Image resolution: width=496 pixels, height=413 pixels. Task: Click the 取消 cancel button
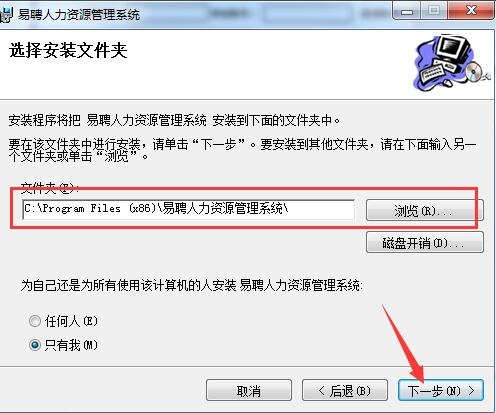(x=249, y=390)
